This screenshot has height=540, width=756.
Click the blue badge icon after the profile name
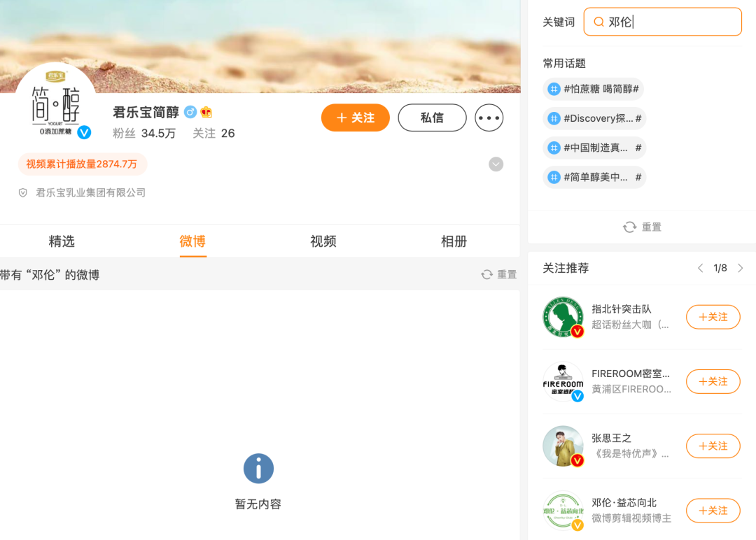pyautogui.click(x=189, y=111)
